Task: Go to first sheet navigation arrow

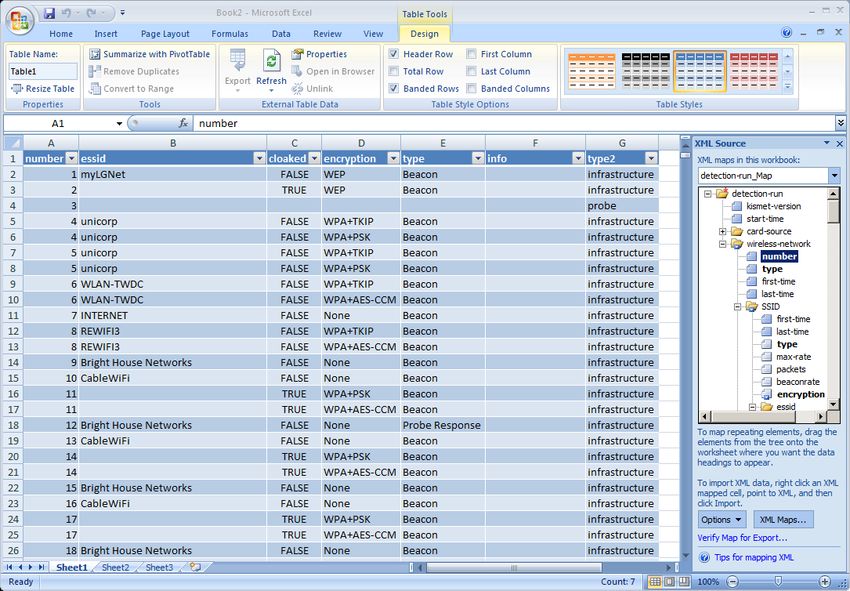Action: pos(9,567)
